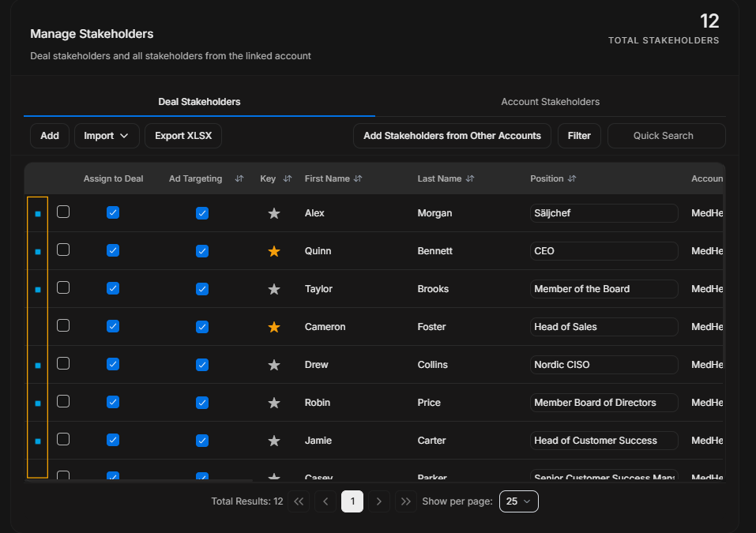This screenshot has width=756, height=533.
Task: Change Show per page value 25
Action: tap(519, 501)
